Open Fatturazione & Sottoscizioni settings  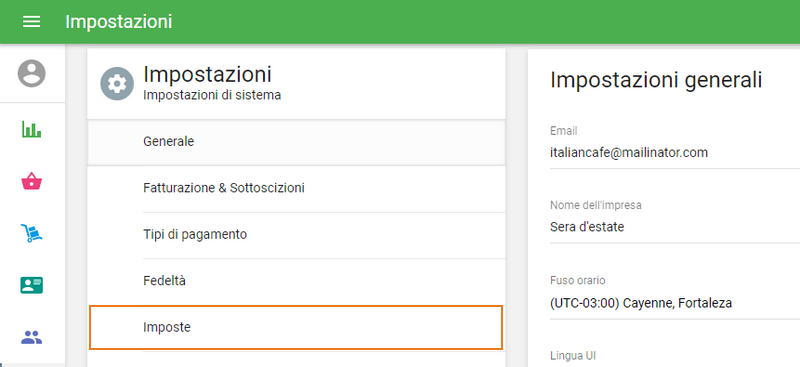pos(296,188)
